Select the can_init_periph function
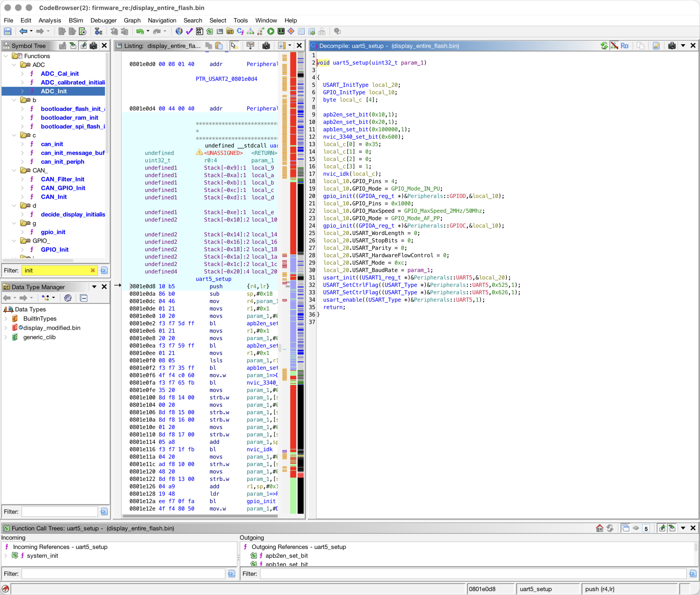 pos(62,162)
